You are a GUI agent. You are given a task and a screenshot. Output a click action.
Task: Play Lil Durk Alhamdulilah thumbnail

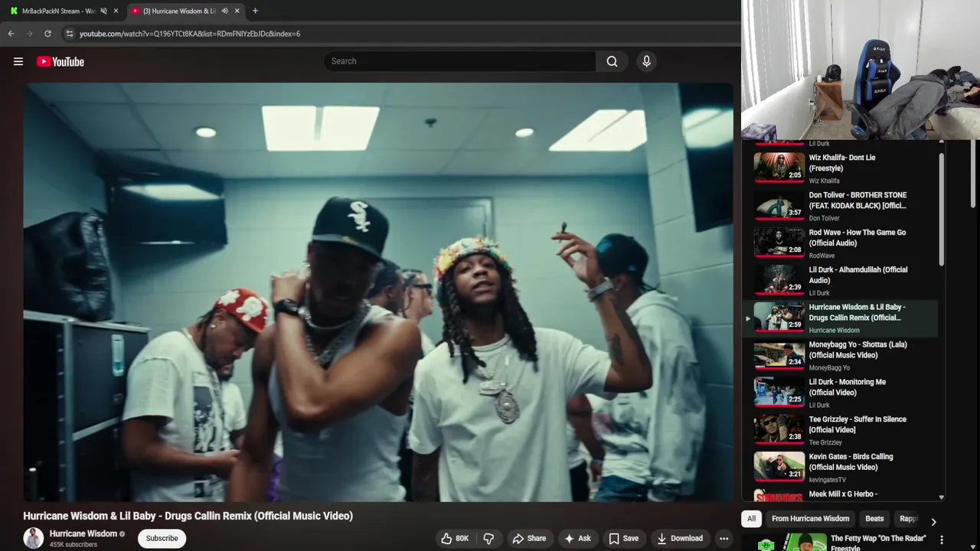(x=779, y=279)
